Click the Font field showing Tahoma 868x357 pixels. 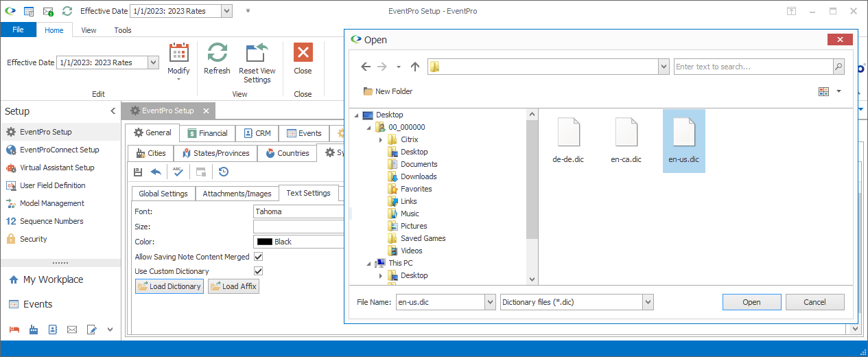pos(298,211)
